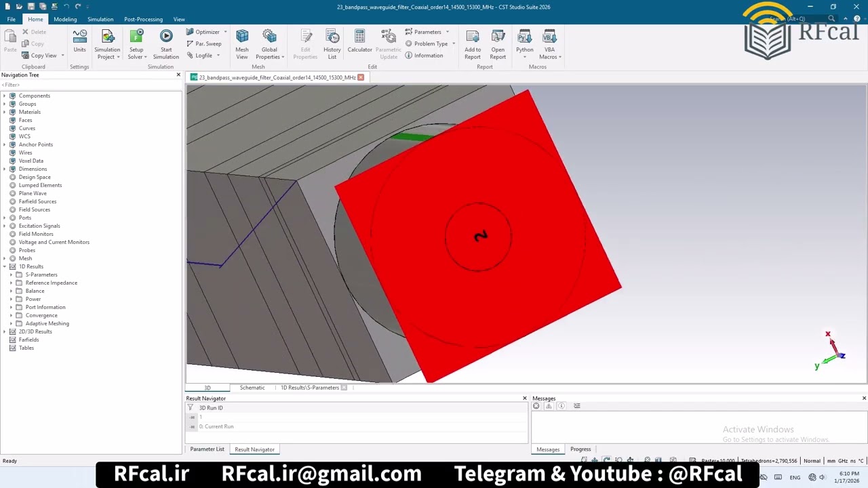The height and width of the screenshot is (488, 868).
Task: Open the Home ribbon tab
Action: (x=35, y=19)
